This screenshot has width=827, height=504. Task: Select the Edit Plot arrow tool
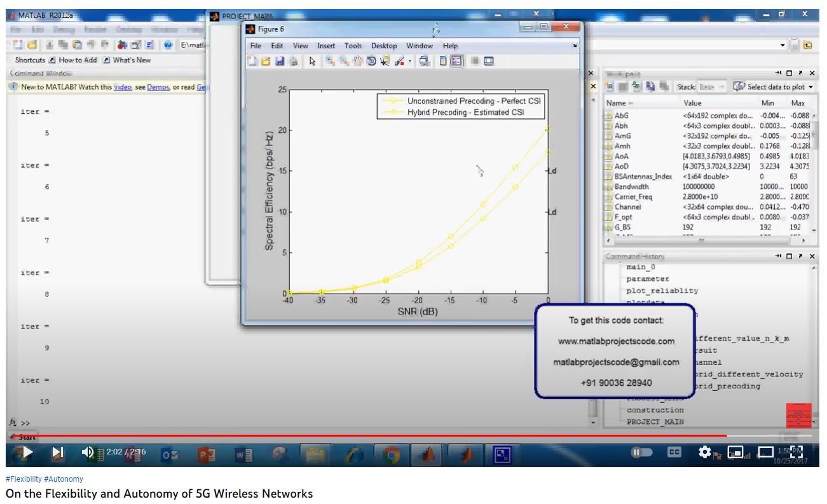coord(312,62)
